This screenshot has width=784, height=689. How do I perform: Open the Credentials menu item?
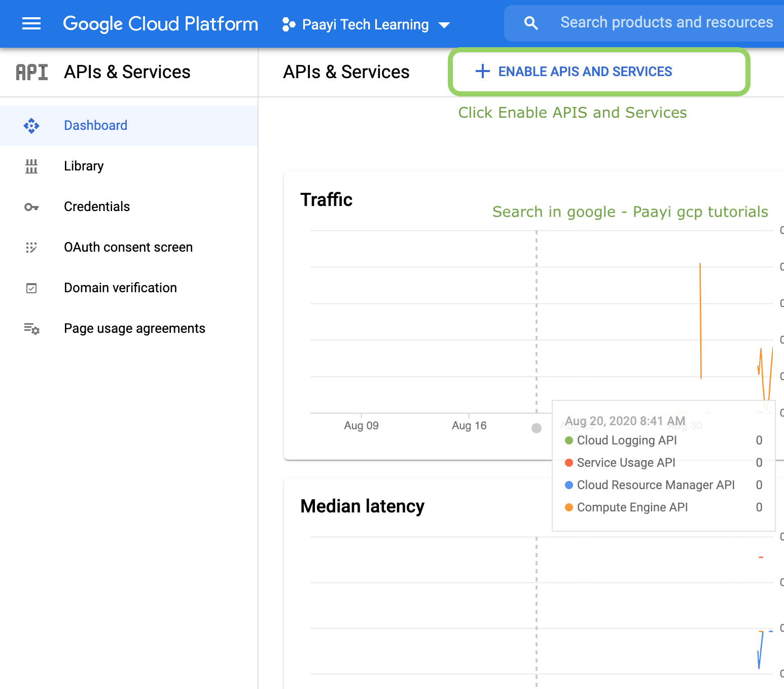click(129, 207)
